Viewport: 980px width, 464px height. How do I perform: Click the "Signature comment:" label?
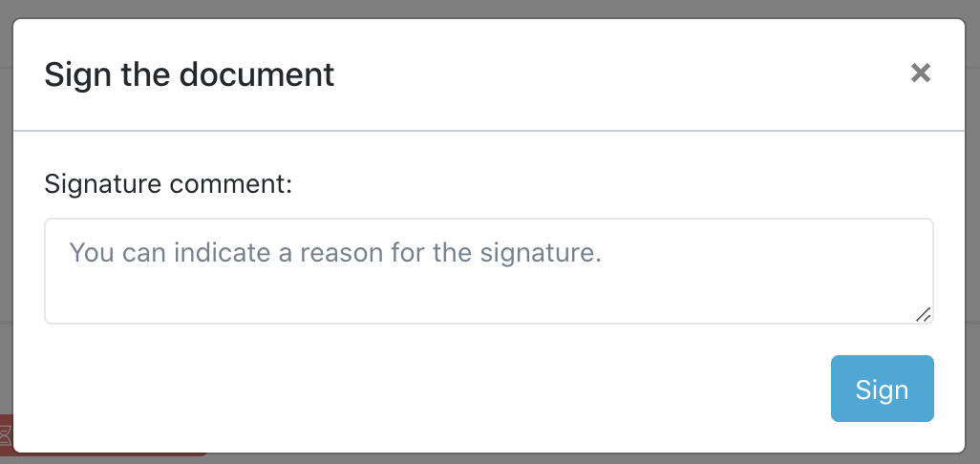click(168, 183)
